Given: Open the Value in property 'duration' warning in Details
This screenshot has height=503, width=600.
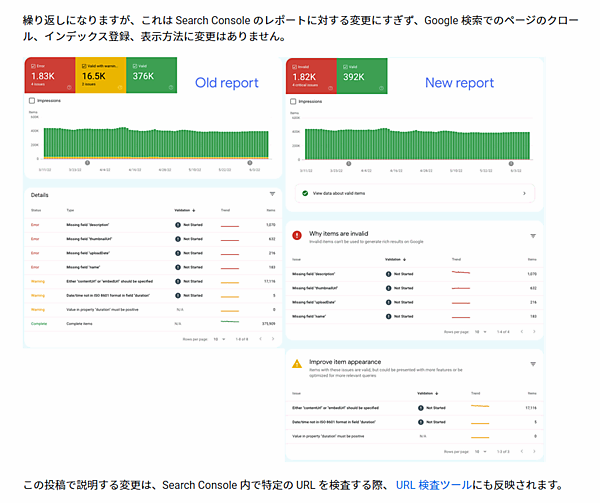Looking at the screenshot, I should click(x=153, y=310).
